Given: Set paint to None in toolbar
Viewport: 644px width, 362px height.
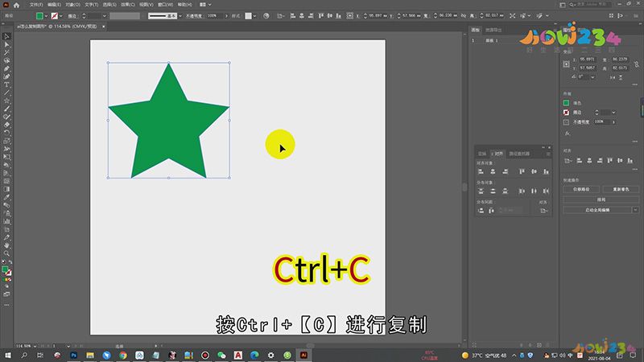Looking at the screenshot, I should point(10,280).
